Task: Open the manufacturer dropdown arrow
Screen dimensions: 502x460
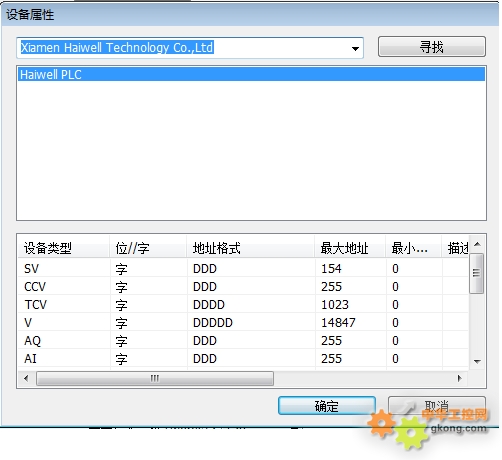Action: (x=355, y=49)
